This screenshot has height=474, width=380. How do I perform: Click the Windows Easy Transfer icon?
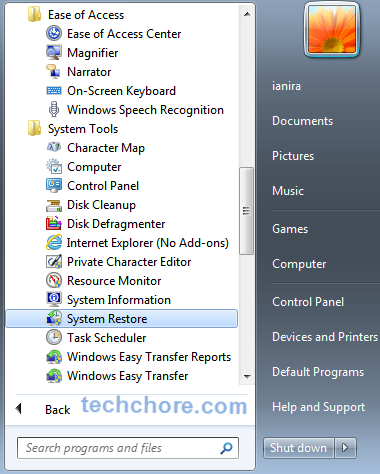[54, 376]
